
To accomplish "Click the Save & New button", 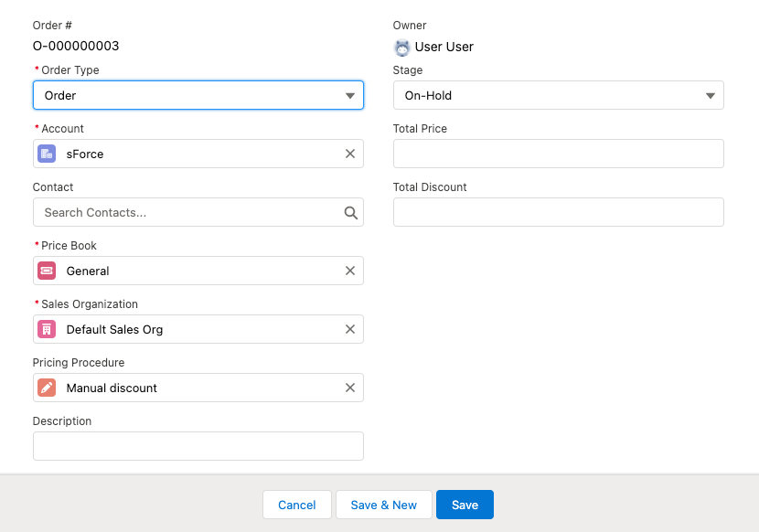I will click(383, 505).
